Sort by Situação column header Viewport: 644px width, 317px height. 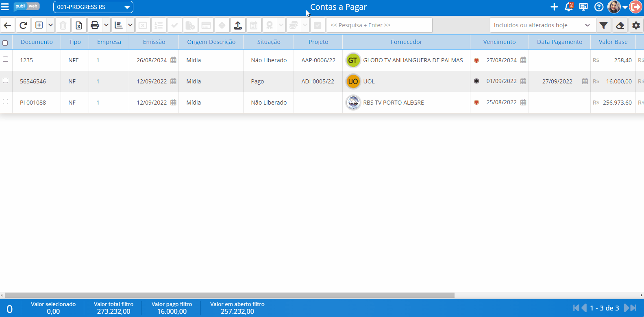tap(269, 42)
